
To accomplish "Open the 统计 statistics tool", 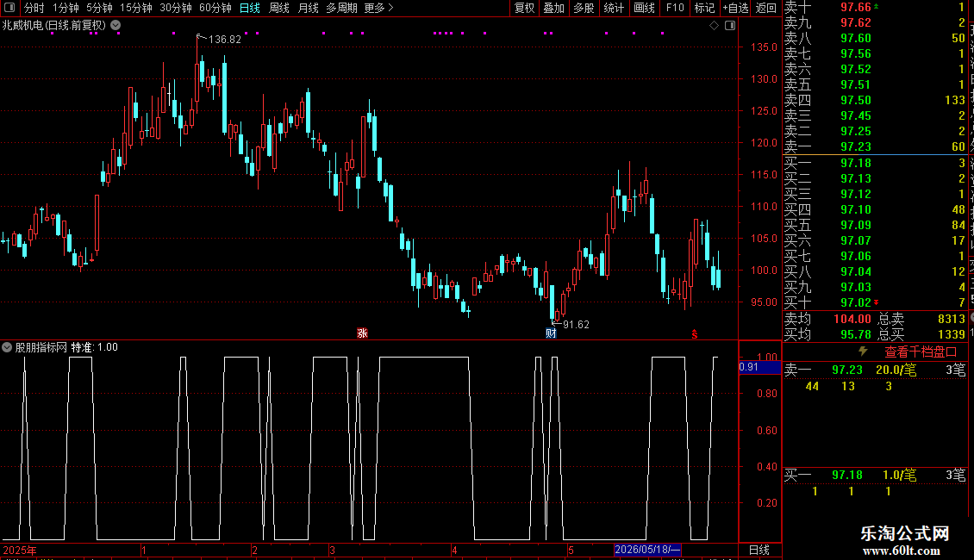I will (613, 8).
